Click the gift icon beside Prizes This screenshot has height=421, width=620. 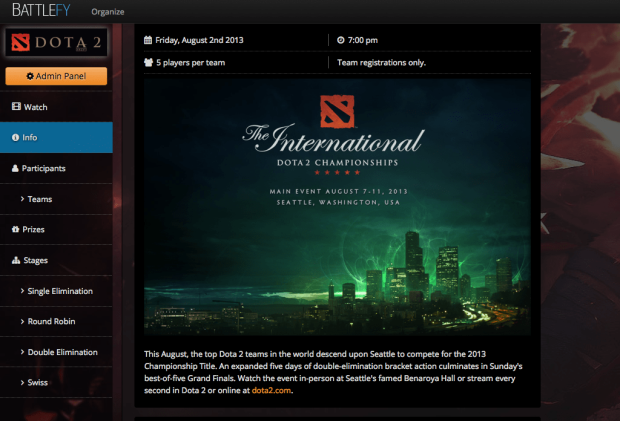click(15, 229)
